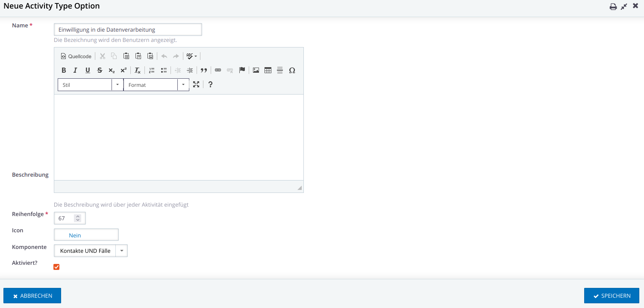This screenshot has width=644, height=308.
Task: Toggle bold formatting in the editor
Action: (x=64, y=71)
